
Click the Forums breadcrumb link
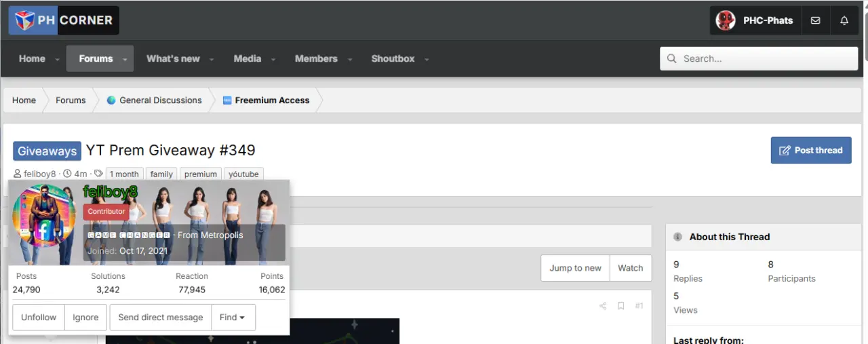[71, 100]
